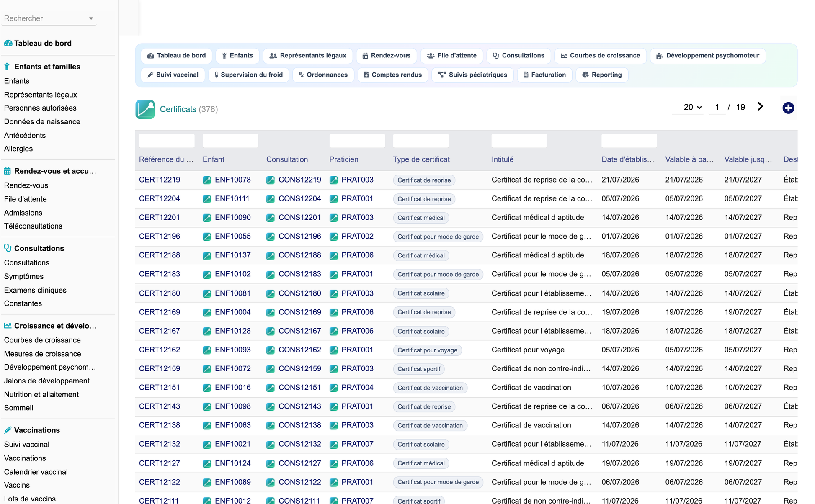Switch to File d'attente tab
The height and width of the screenshot is (504, 815).
[451, 56]
